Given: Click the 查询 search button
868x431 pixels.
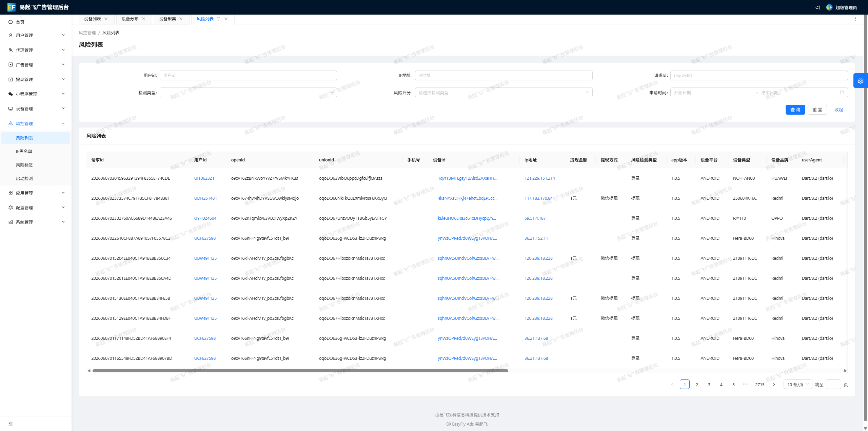Looking at the screenshot, I should pyautogui.click(x=795, y=110).
